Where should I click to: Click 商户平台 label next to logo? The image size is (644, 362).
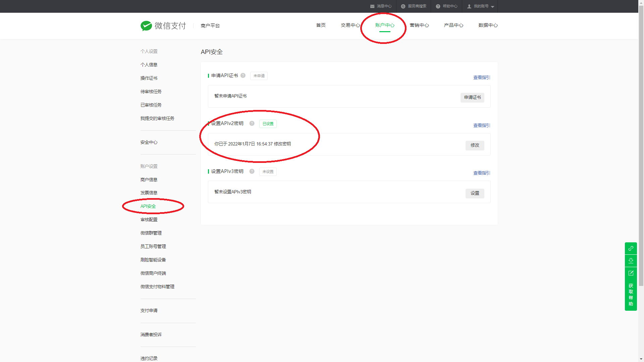click(210, 26)
